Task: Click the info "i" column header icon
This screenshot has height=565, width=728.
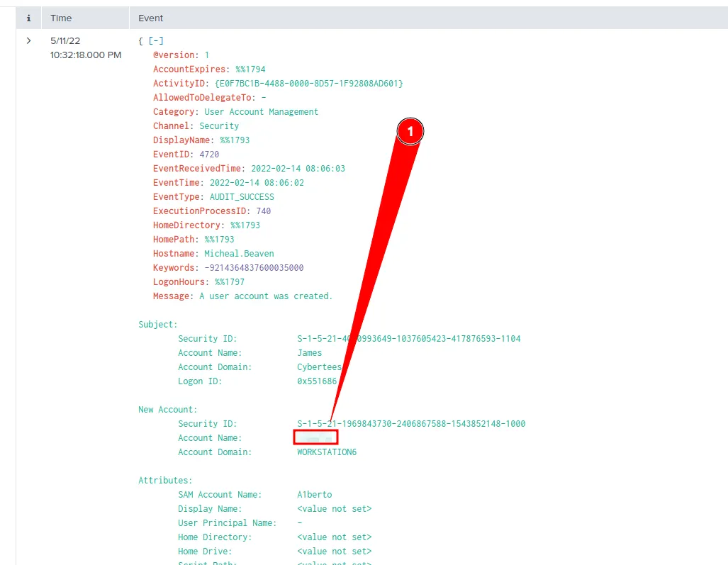Action: pyautogui.click(x=28, y=18)
